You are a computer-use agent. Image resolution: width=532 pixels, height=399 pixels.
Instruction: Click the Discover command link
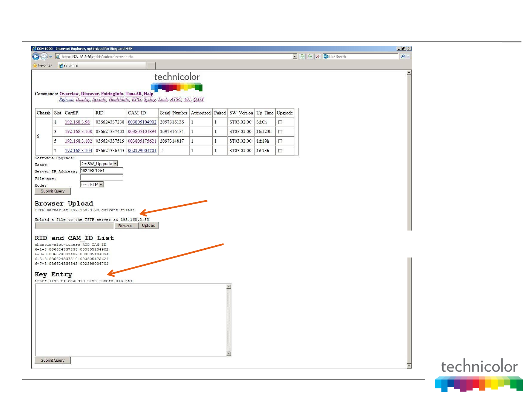[x=90, y=94]
